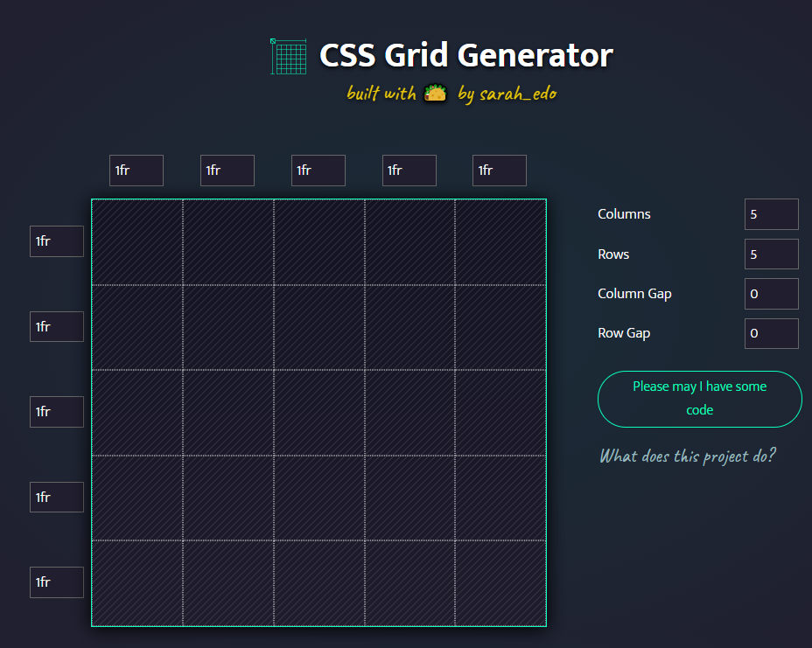Focus the Columns number field

771,214
